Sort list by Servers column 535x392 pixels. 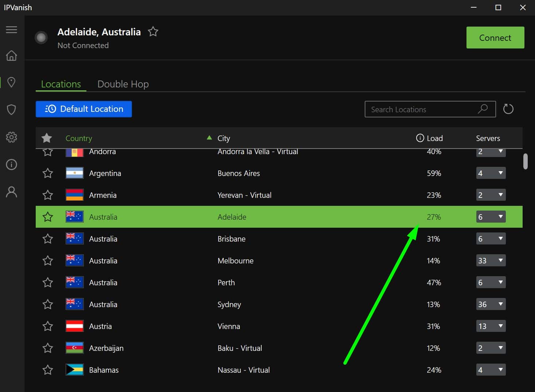coord(488,138)
